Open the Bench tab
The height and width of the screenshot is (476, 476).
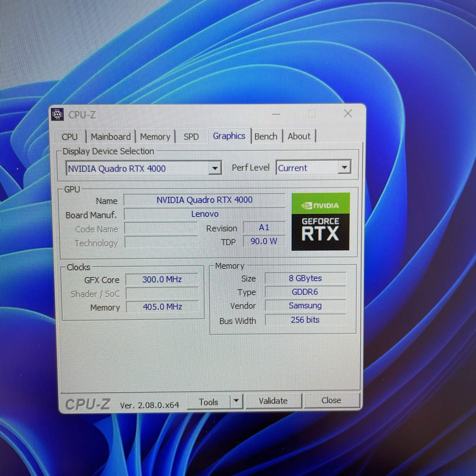coord(266,136)
